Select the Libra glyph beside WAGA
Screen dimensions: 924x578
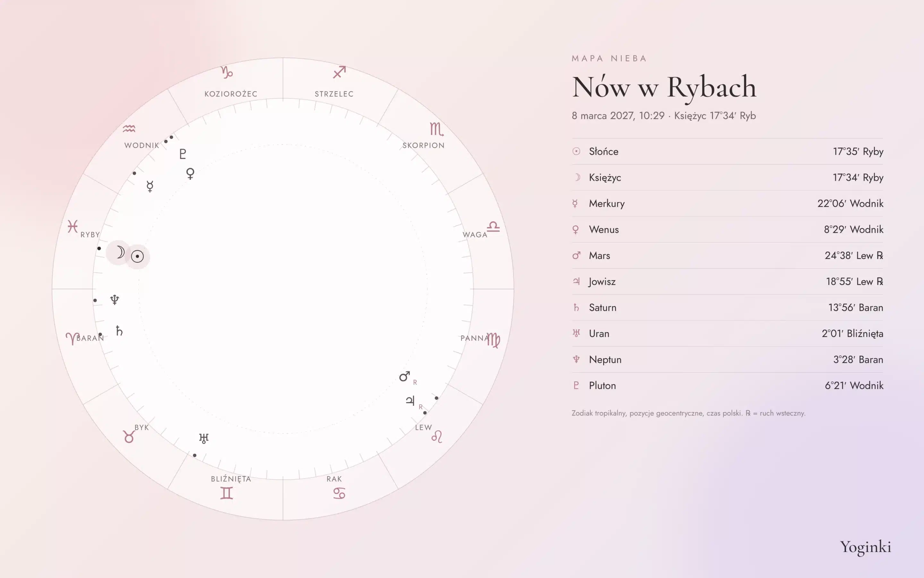[493, 226]
